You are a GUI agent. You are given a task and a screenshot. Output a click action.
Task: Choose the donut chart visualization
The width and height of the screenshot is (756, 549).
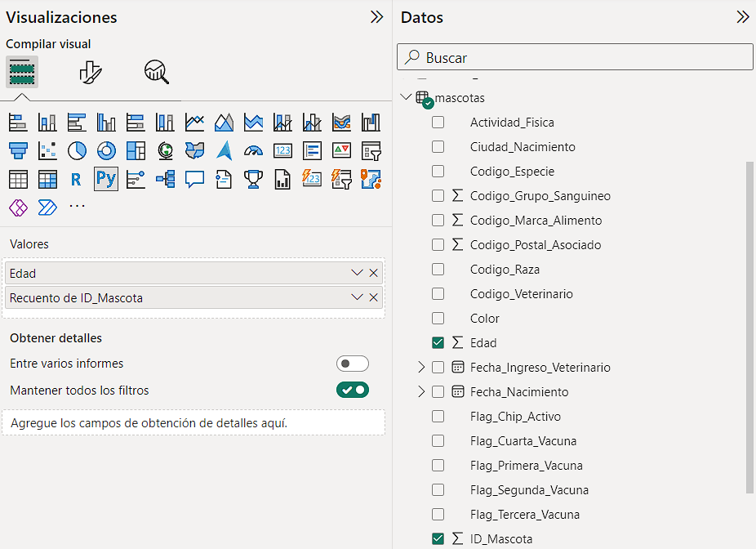tap(107, 151)
